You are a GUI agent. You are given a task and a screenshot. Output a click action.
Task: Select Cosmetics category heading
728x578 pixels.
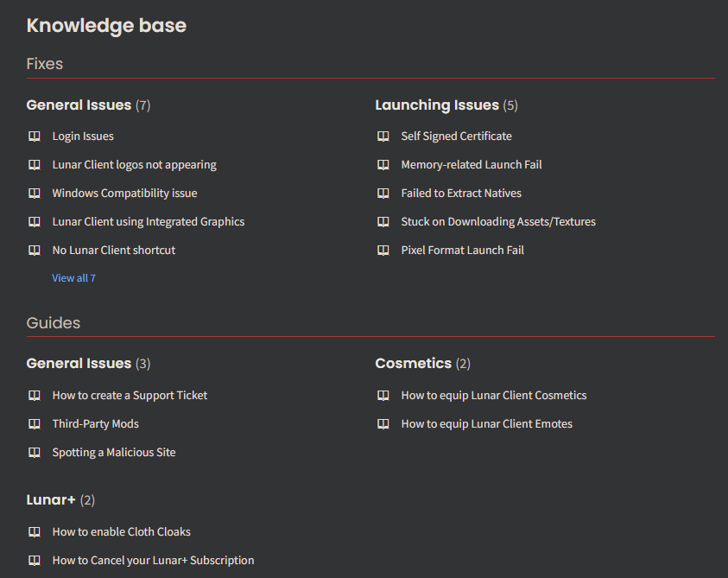click(413, 364)
